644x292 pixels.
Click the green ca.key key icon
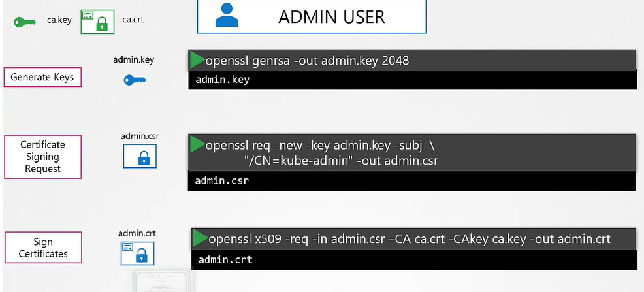26,22
